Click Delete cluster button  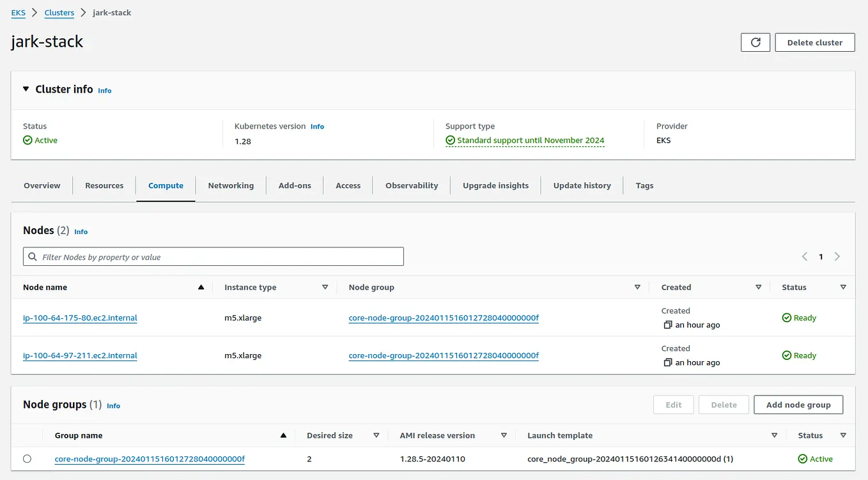point(815,43)
